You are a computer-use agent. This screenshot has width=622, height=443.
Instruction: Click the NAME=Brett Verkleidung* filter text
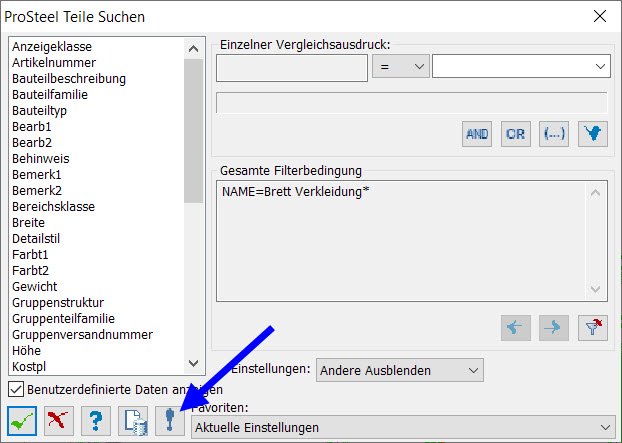tap(296, 192)
